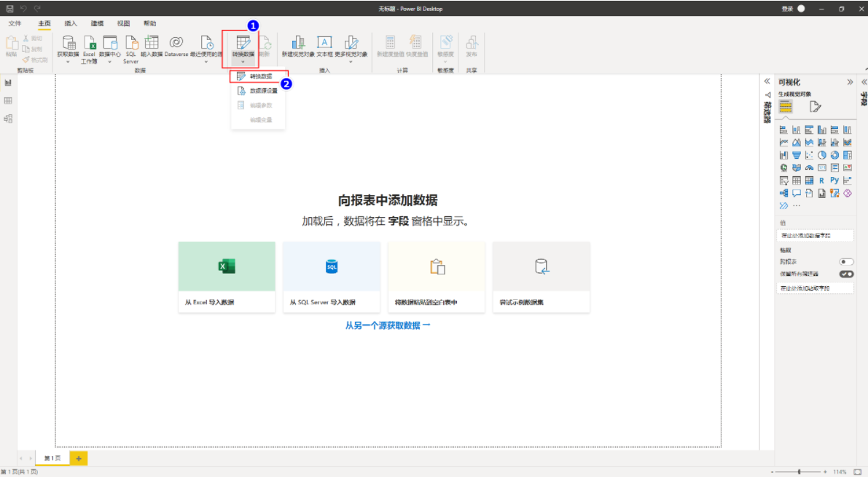Click the Build visual fields icon
This screenshot has width=868, height=477.
[x=786, y=107]
